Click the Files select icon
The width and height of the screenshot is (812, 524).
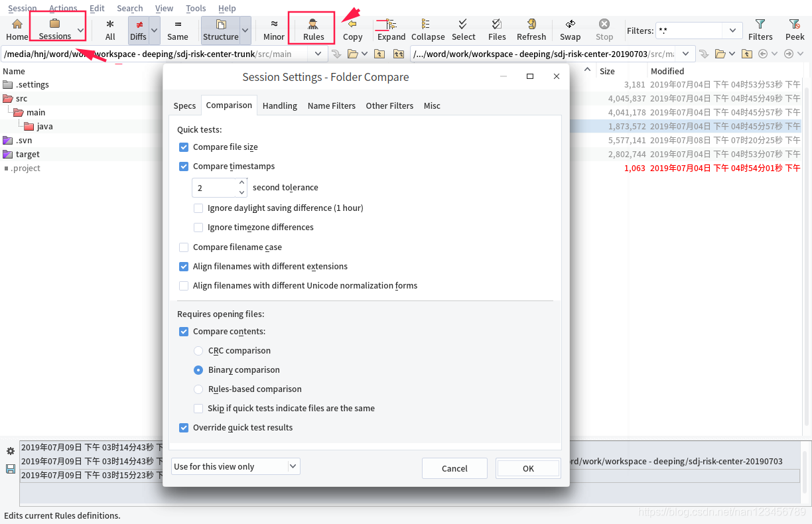coord(497,24)
